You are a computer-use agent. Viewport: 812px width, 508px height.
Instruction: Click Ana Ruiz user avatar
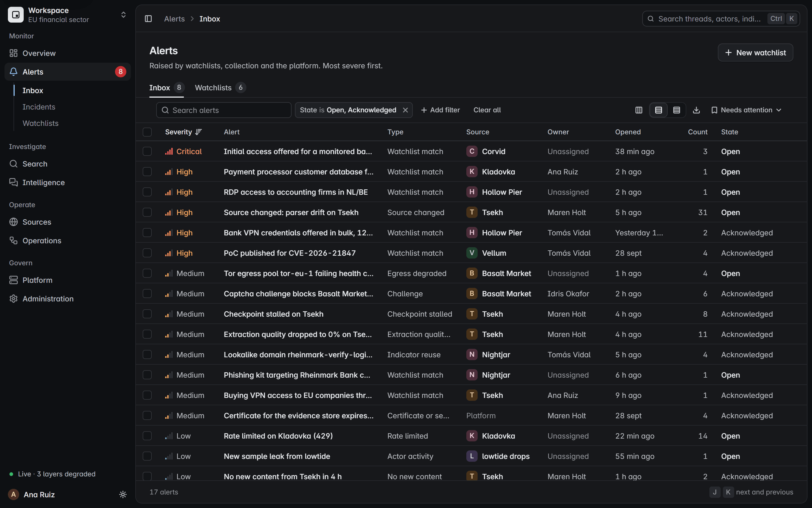(x=14, y=494)
